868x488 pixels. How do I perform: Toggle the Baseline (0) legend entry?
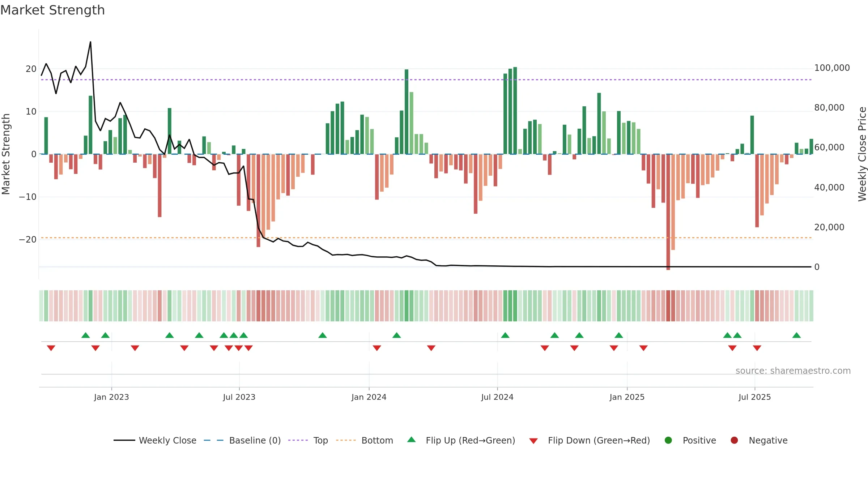(242, 440)
